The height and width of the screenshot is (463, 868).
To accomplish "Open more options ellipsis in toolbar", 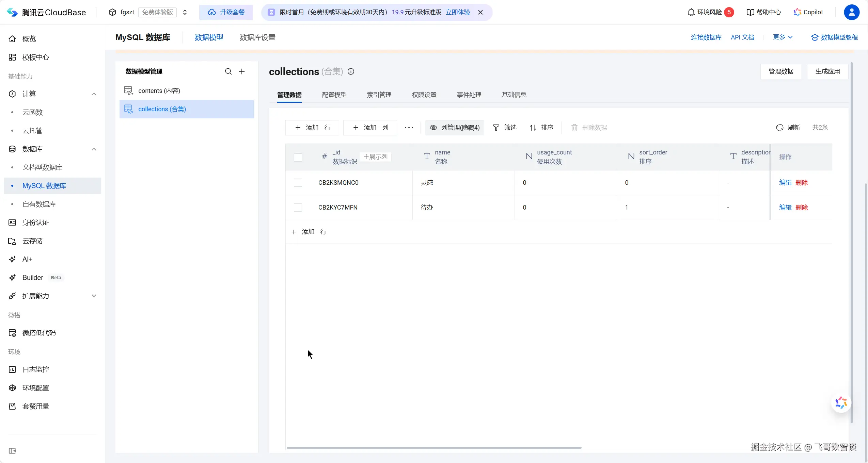I will point(409,128).
